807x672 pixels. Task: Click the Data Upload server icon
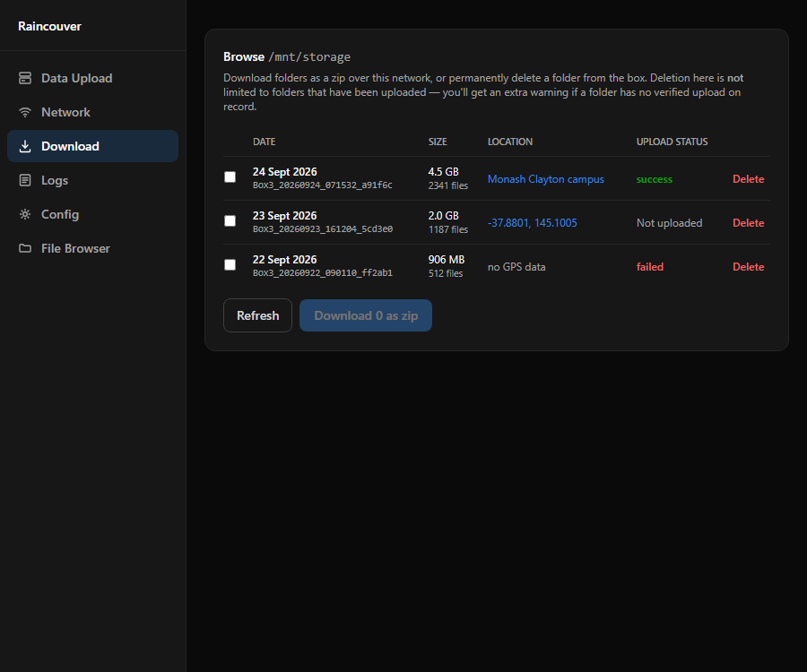click(x=25, y=78)
